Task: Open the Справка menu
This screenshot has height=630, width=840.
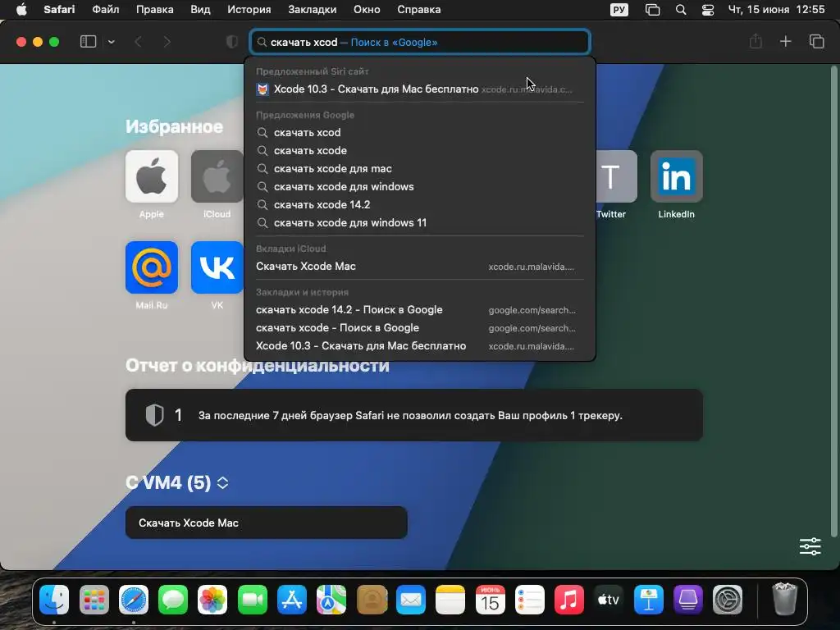Action: (x=419, y=10)
